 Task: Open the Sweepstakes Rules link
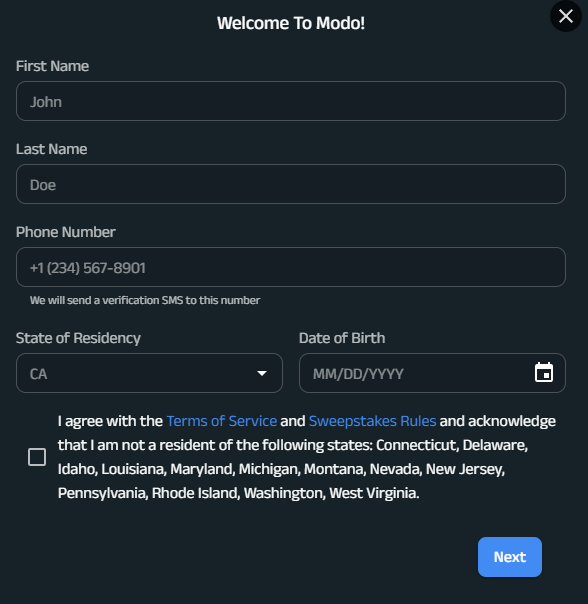[x=372, y=421]
